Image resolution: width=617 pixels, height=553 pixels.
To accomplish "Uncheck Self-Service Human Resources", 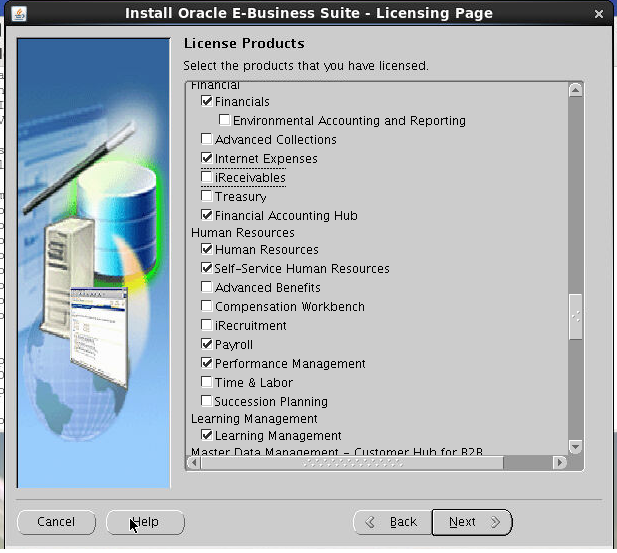I will (207, 268).
